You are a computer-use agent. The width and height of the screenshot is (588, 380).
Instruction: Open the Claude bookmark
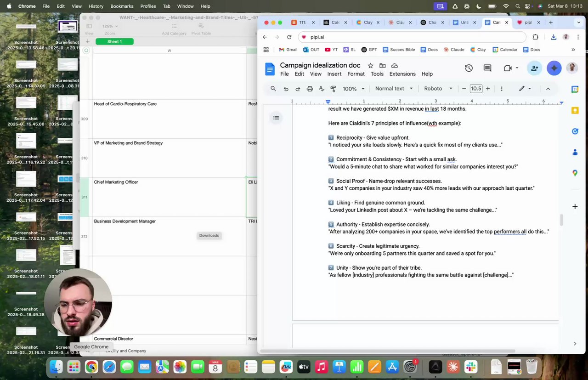pos(453,50)
